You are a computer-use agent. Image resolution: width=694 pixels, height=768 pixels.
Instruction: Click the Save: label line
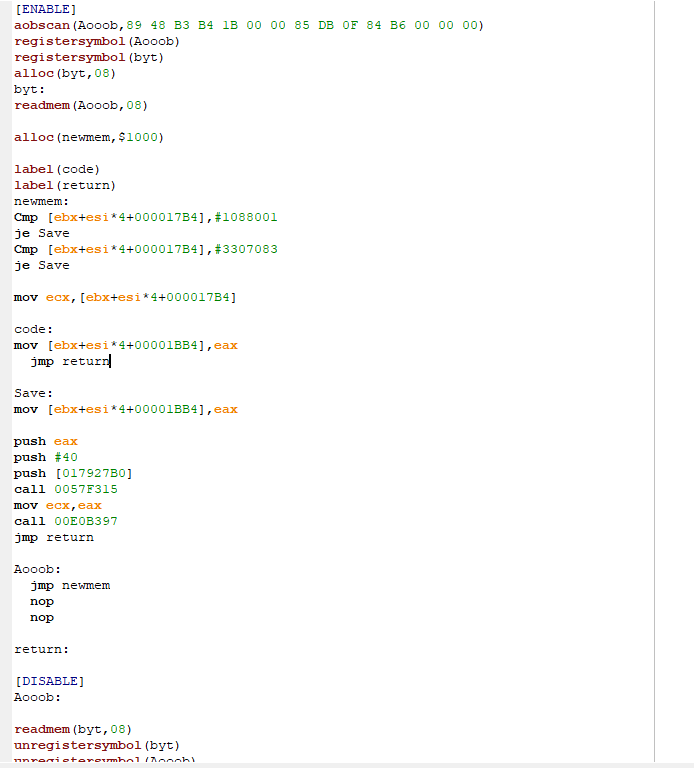(33, 393)
